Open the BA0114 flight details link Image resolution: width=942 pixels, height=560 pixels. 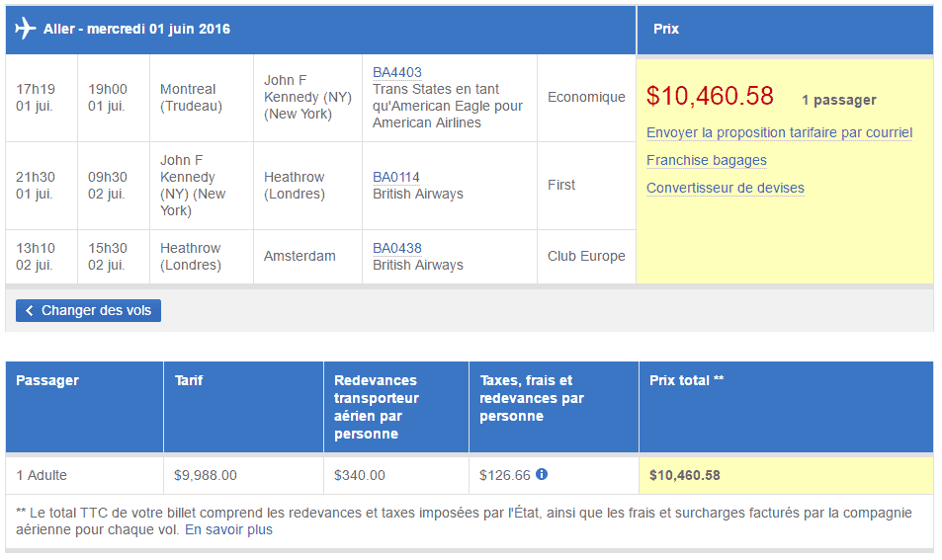[x=396, y=177]
